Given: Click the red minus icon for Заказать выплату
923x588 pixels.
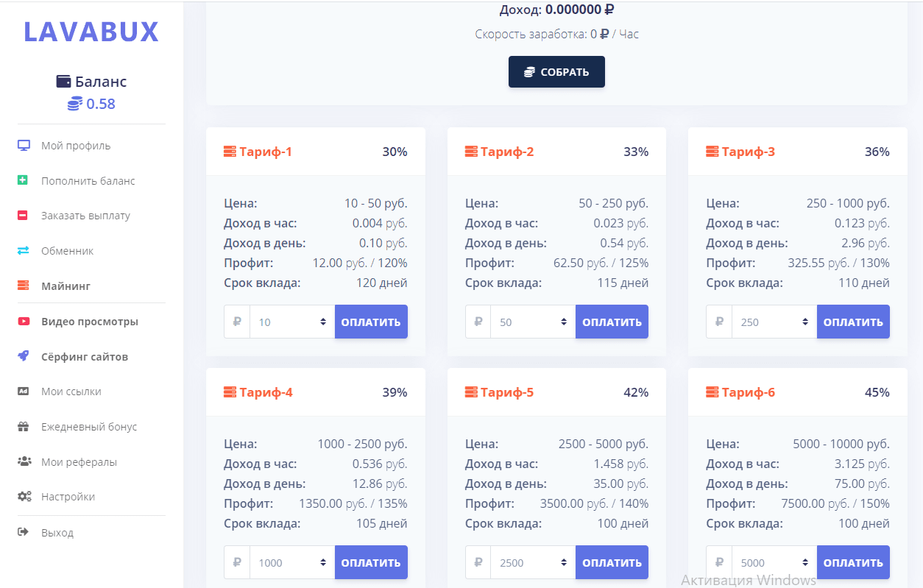Looking at the screenshot, I should (x=24, y=216).
